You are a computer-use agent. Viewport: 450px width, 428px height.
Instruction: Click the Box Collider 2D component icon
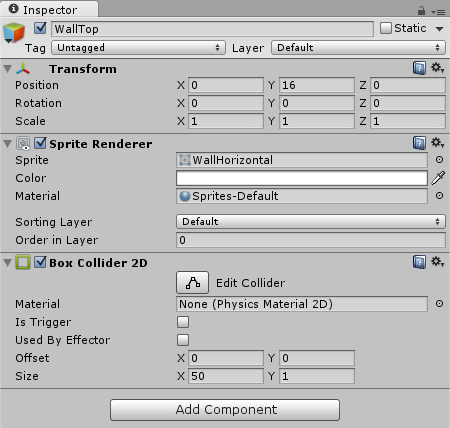23,263
